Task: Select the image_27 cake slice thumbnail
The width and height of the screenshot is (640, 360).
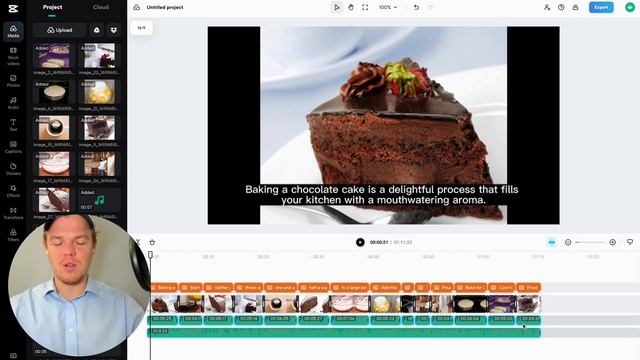Action: pyautogui.click(x=53, y=200)
